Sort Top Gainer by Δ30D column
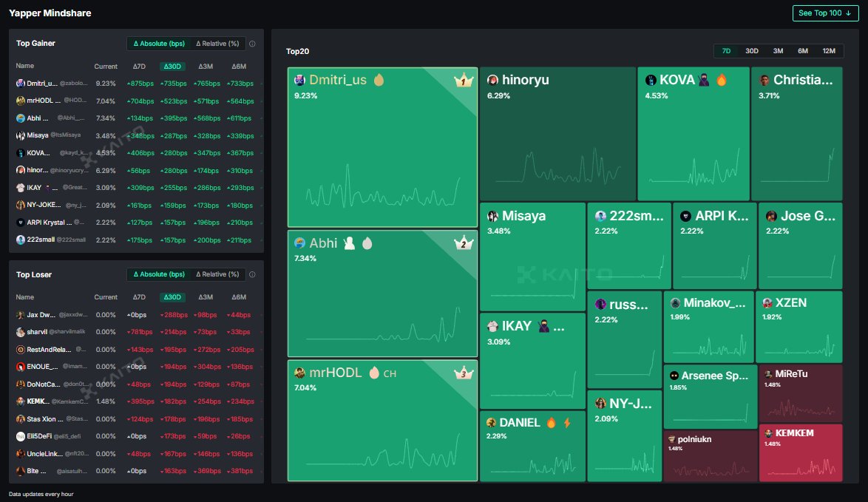The height and width of the screenshot is (502, 868). point(172,67)
